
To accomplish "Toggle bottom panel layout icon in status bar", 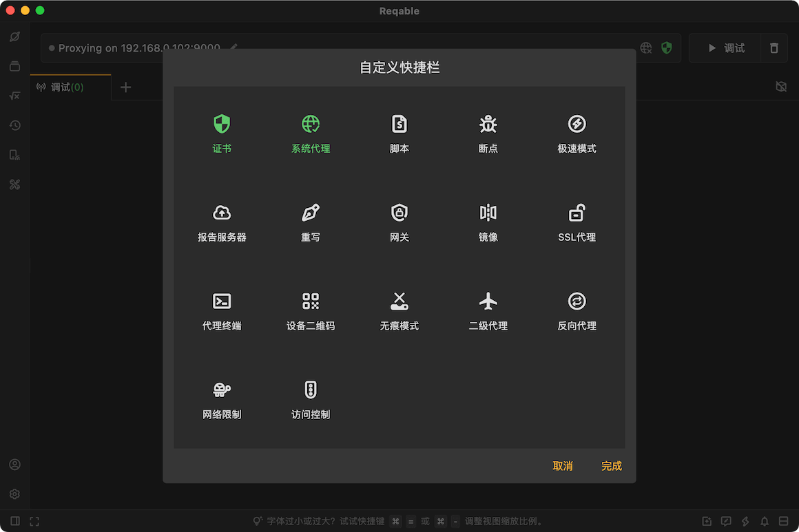I will [784, 521].
